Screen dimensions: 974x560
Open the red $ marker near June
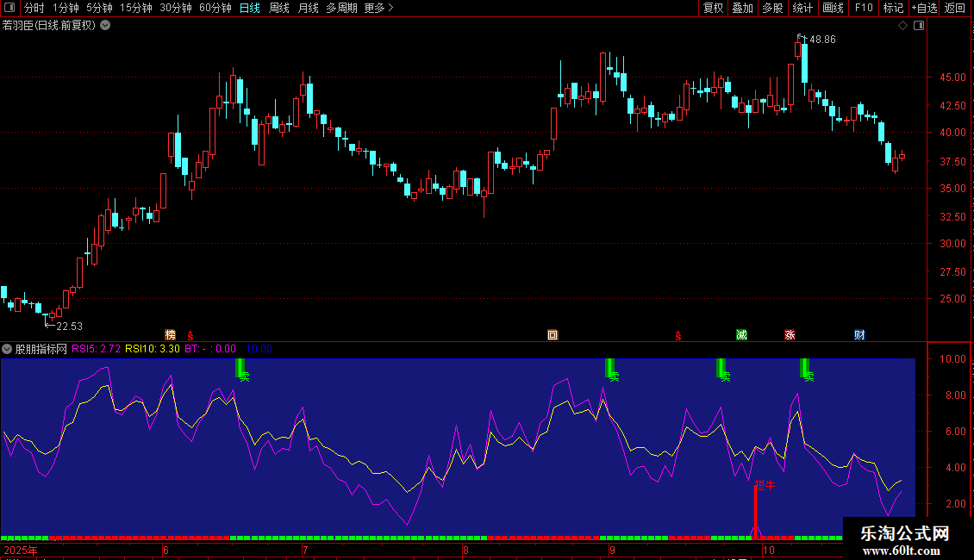pos(190,336)
